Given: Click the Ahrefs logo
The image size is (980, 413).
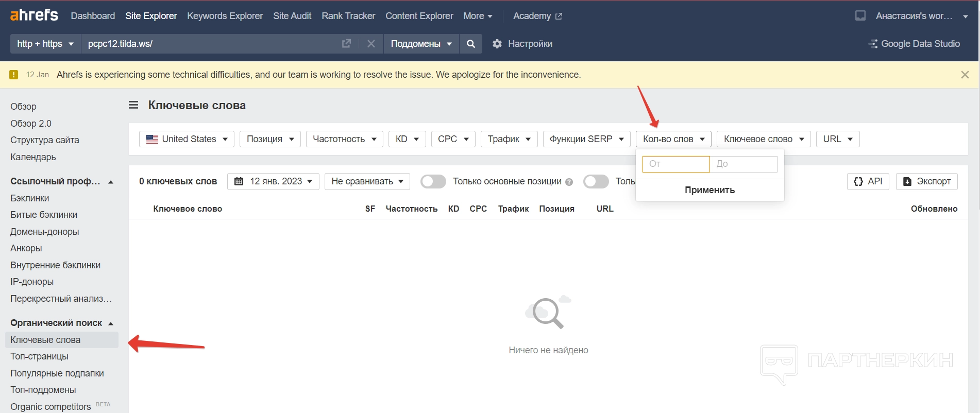Looking at the screenshot, I should (34, 15).
